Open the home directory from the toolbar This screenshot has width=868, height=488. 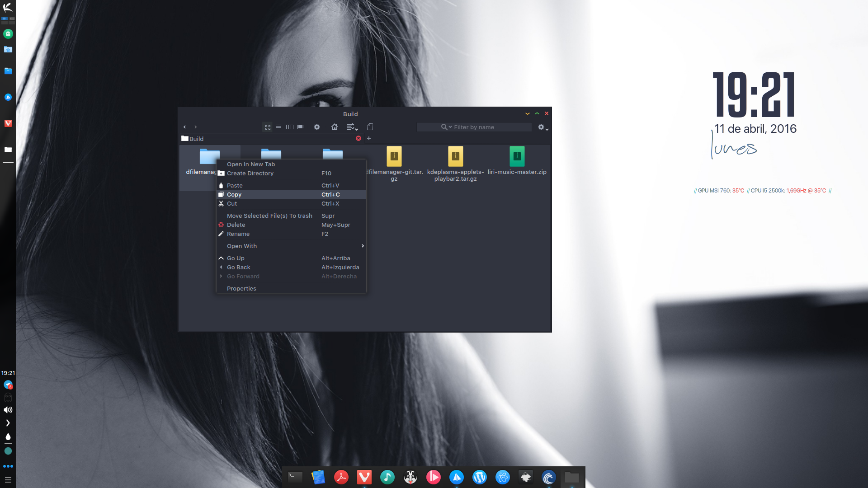pyautogui.click(x=335, y=127)
